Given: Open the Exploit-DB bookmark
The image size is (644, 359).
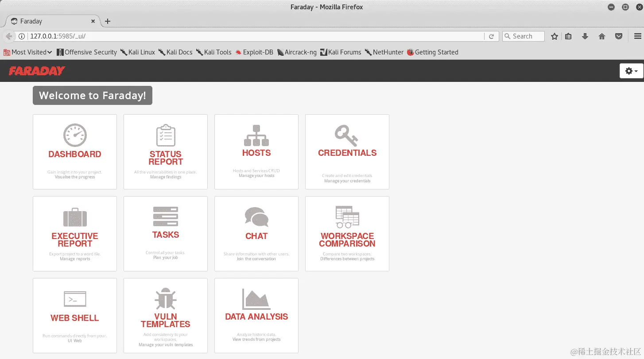Looking at the screenshot, I should tap(254, 52).
